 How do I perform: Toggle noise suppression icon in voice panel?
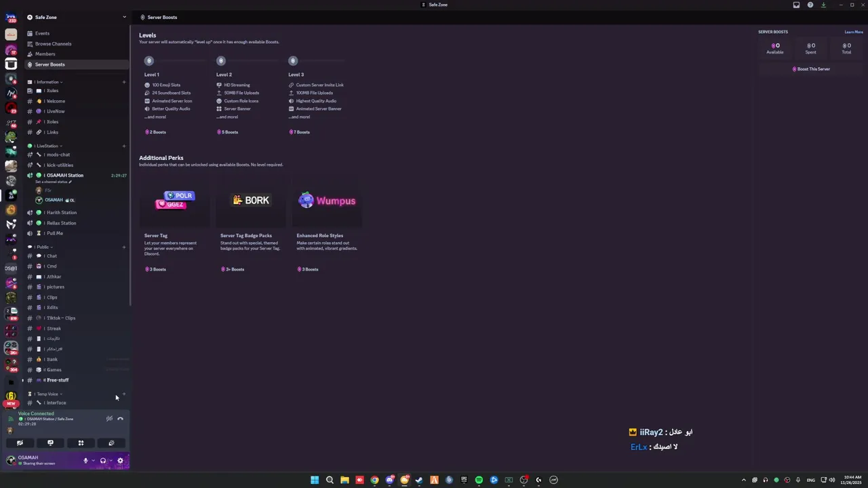(109, 419)
